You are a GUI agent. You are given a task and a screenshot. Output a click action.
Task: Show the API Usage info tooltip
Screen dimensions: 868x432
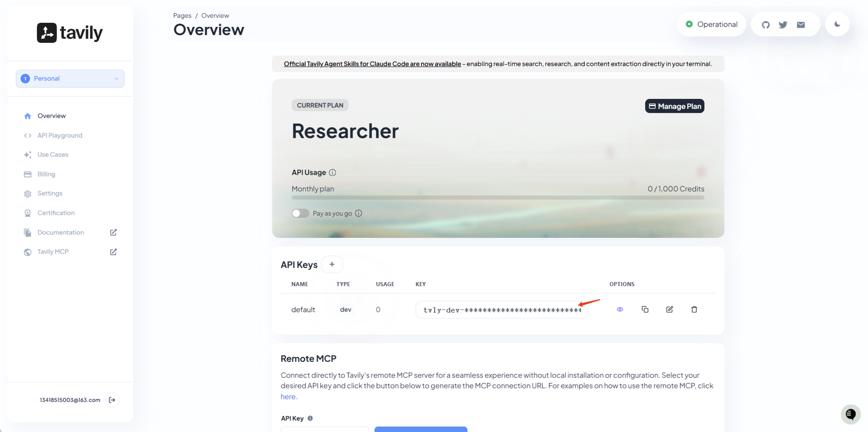click(x=332, y=172)
